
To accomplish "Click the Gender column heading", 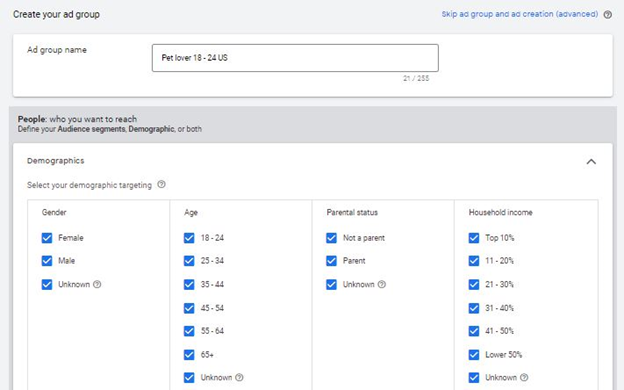I will [x=54, y=212].
